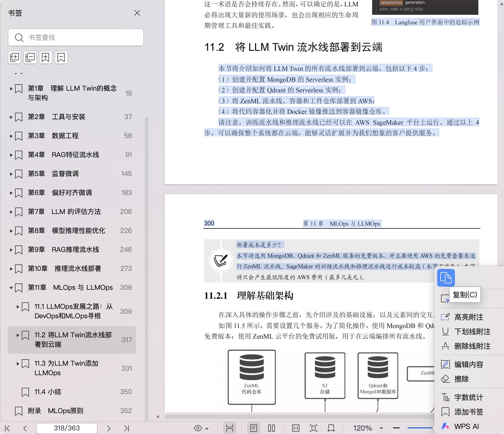The width and height of the screenshot is (504, 434).
Task: Choose 高亮附注 from context menu
Action: [469, 317]
